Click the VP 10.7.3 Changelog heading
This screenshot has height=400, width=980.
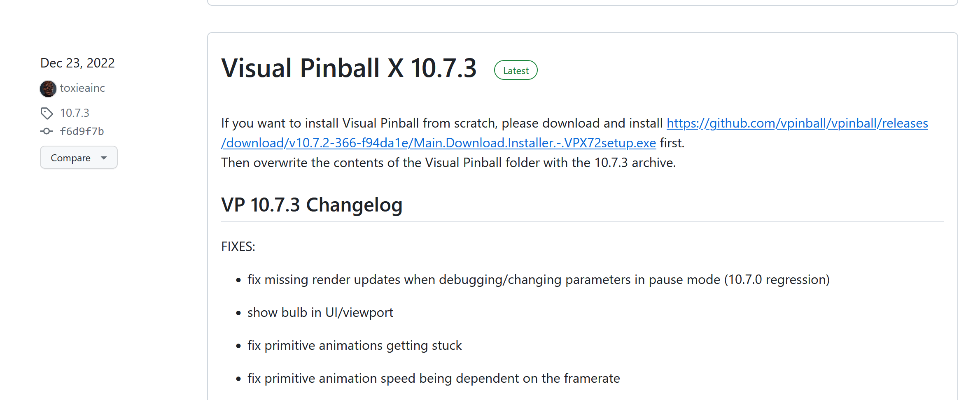pos(312,205)
